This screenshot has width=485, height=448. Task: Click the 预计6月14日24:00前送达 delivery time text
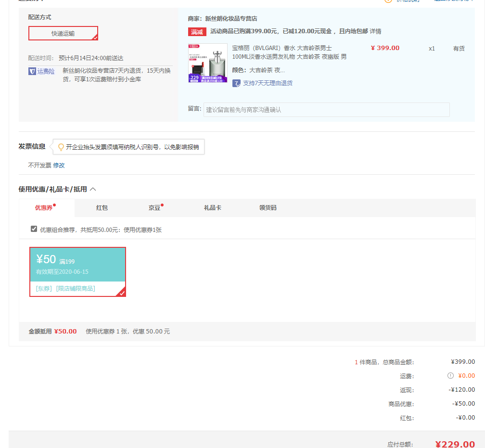pos(91,58)
